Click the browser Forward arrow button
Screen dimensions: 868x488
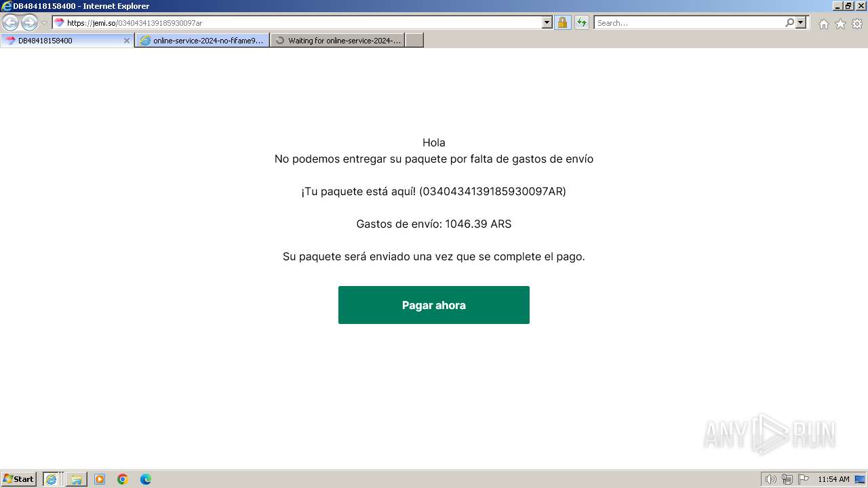point(29,22)
